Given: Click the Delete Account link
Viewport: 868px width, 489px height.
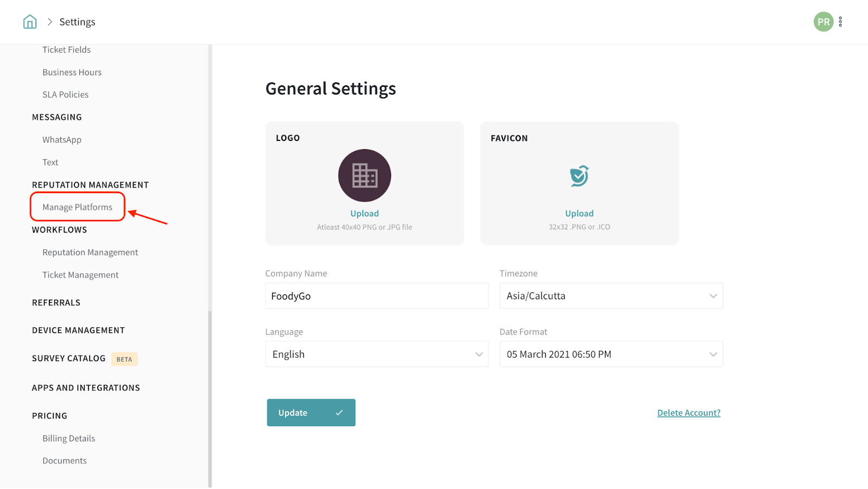Looking at the screenshot, I should 688,413.
